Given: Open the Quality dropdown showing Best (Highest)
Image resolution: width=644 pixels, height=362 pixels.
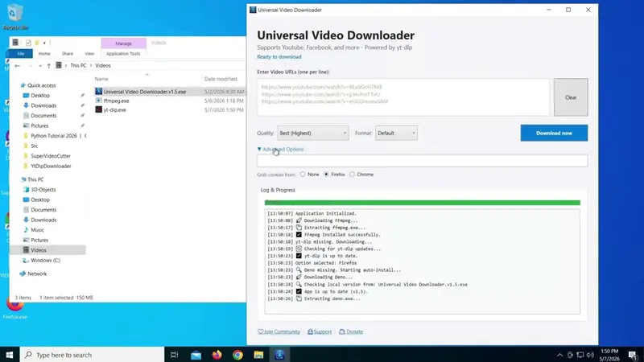Looking at the screenshot, I should point(313,133).
